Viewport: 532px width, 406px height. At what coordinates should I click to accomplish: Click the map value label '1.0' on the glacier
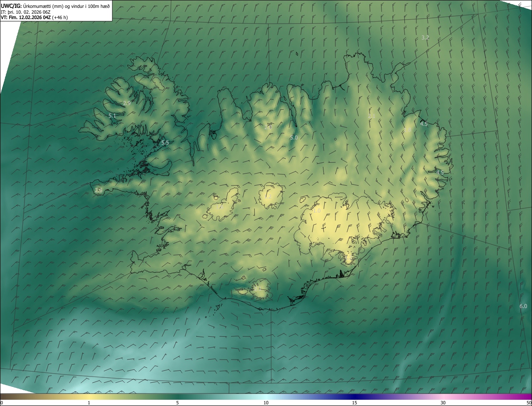(x=317, y=211)
